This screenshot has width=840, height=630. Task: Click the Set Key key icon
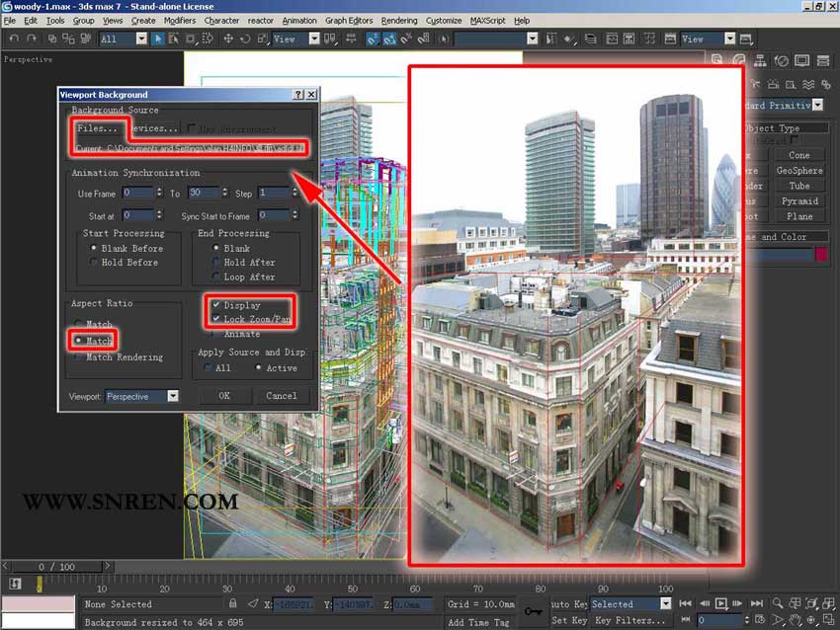(531, 611)
